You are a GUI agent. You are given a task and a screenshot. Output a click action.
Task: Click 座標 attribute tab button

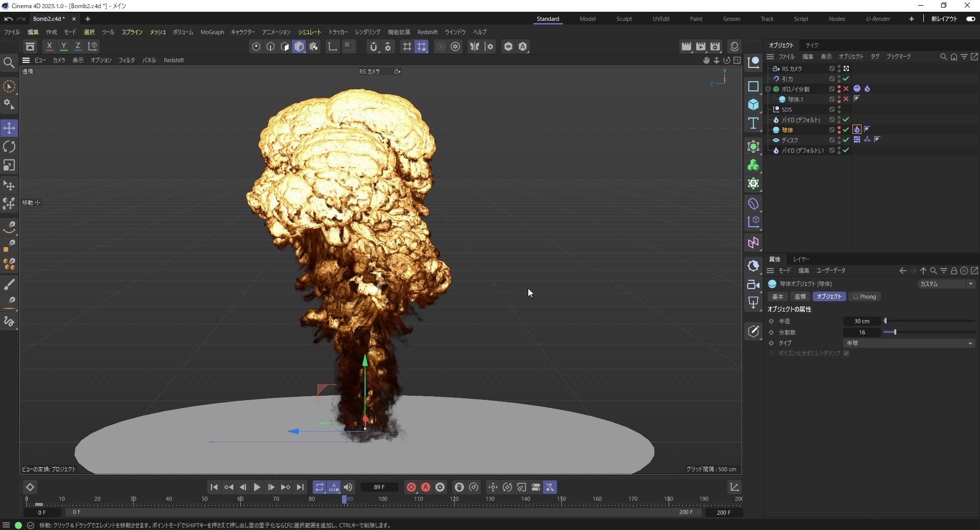pos(800,297)
